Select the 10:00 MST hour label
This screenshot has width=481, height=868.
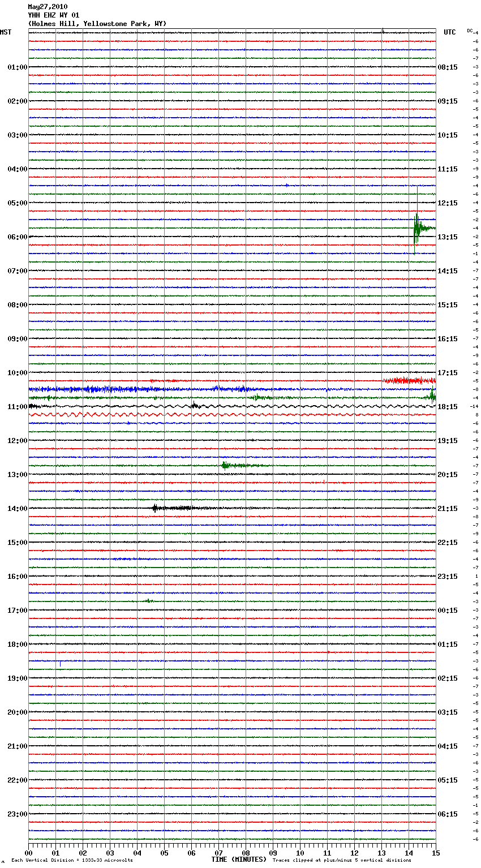(18, 373)
